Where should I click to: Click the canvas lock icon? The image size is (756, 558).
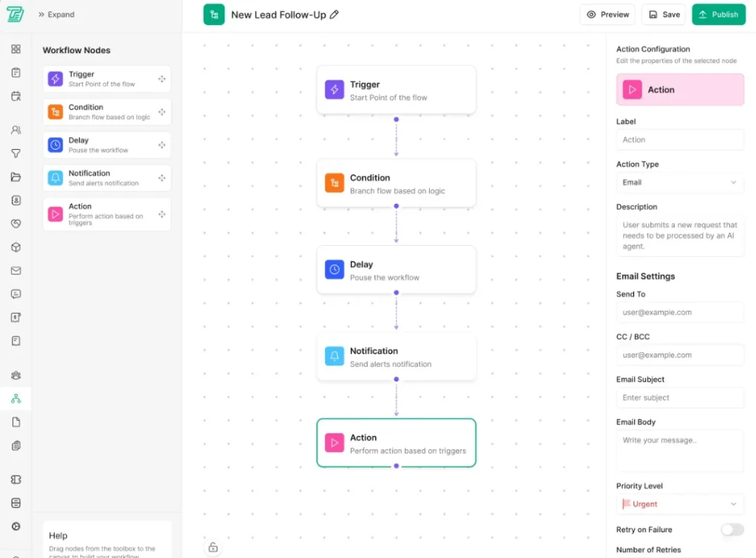(x=213, y=547)
